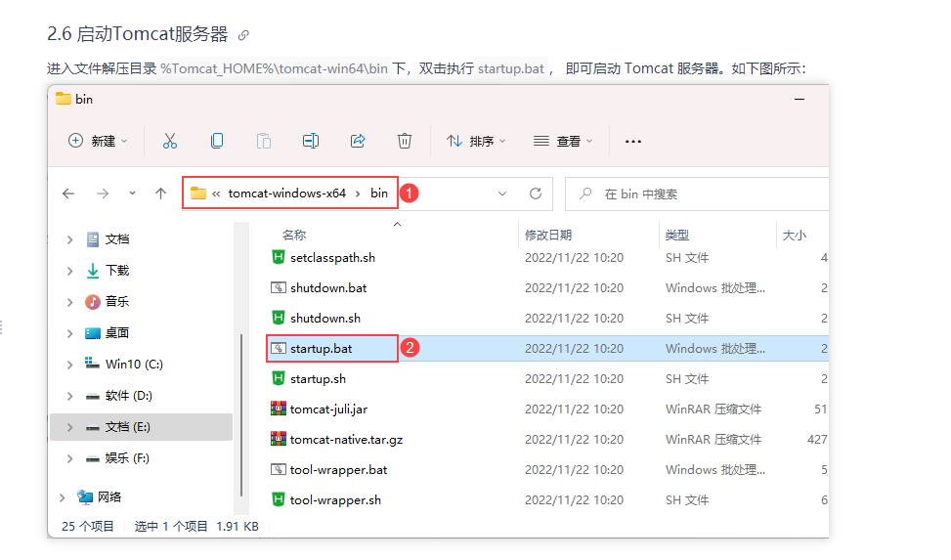This screenshot has height=560, width=951.
Task: Expand the Win10 (C:) drive node
Action: (69, 365)
